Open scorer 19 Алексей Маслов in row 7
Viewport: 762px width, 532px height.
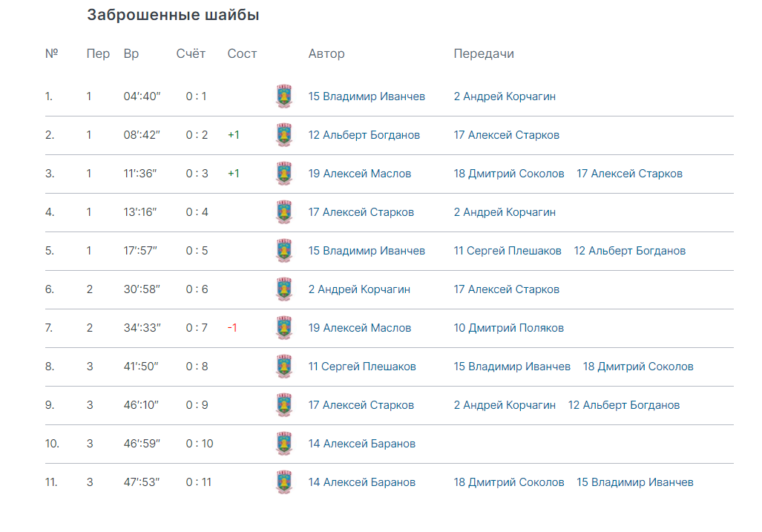point(360,328)
